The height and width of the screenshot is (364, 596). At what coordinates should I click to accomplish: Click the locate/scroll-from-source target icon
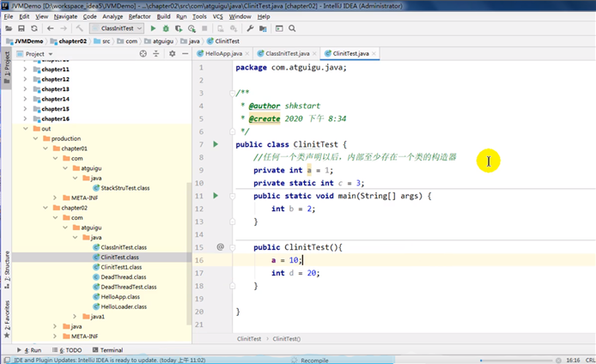click(x=143, y=54)
